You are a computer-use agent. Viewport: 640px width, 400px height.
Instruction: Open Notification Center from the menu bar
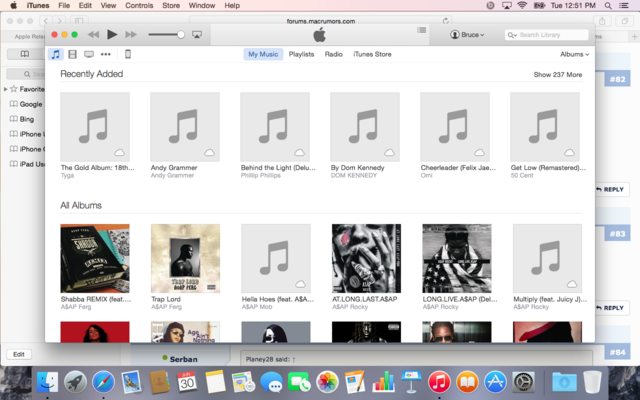pyautogui.click(x=624, y=5)
